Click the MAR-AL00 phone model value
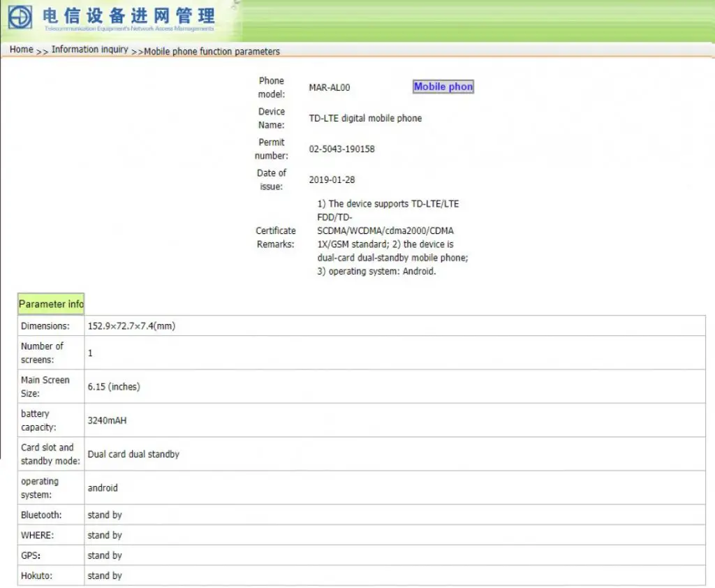Viewport: 715px width, 588px height. [x=330, y=87]
